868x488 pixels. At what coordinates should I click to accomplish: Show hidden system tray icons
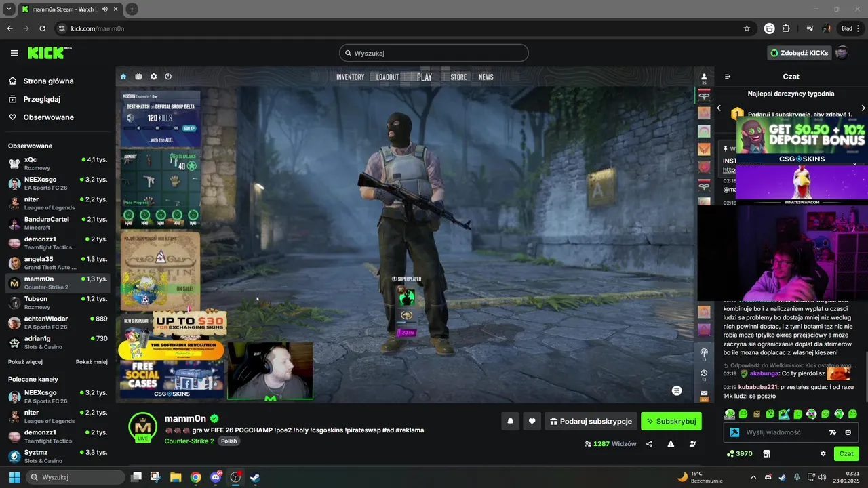[x=753, y=477]
